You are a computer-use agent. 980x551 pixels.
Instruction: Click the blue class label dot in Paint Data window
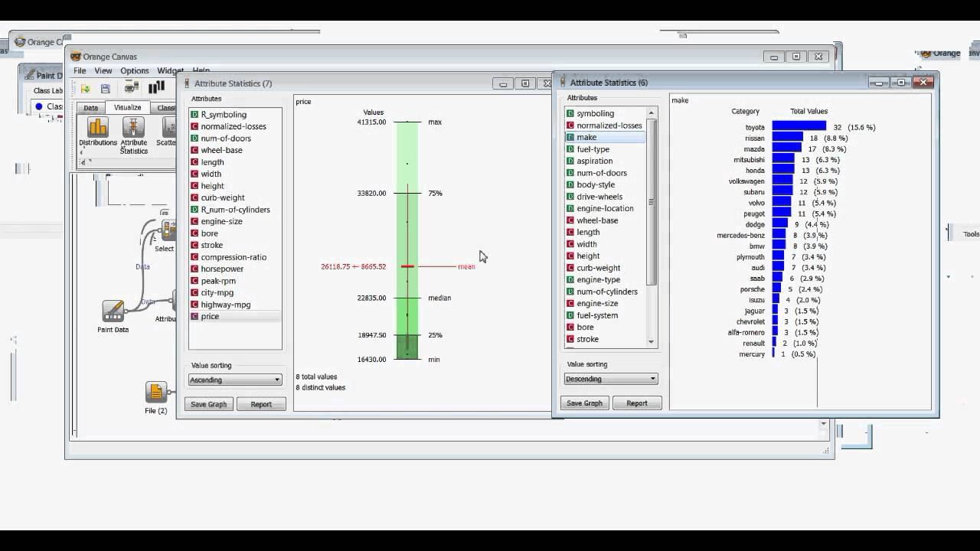39,106
